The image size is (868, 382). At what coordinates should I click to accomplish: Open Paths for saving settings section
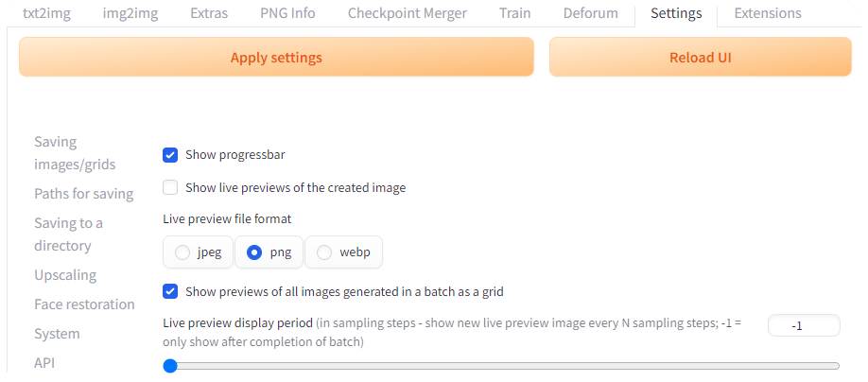(83, 194)
